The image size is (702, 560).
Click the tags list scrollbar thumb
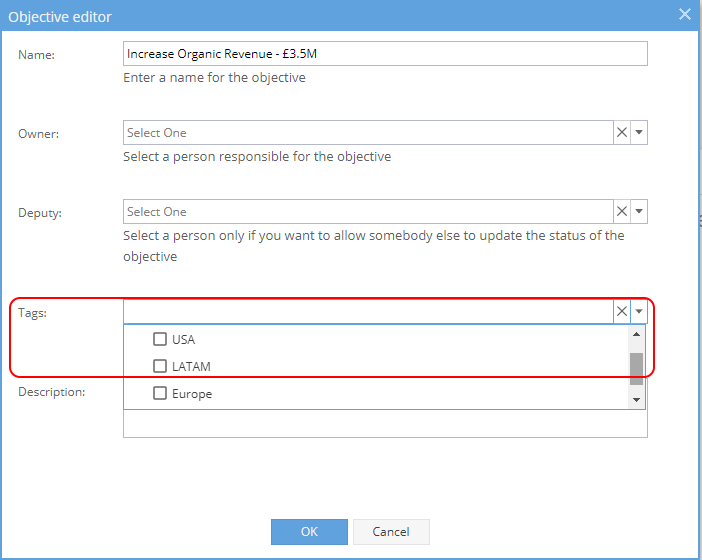pos(636,369)
